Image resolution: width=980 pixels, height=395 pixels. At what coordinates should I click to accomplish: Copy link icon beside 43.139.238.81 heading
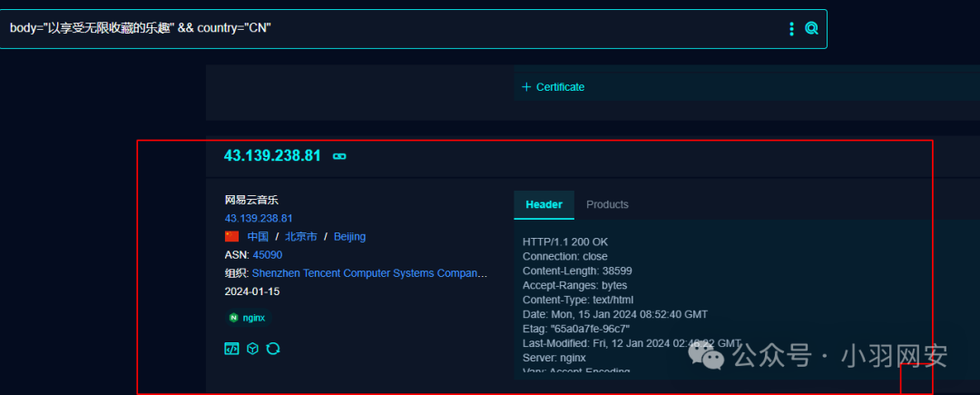[339, 156]
